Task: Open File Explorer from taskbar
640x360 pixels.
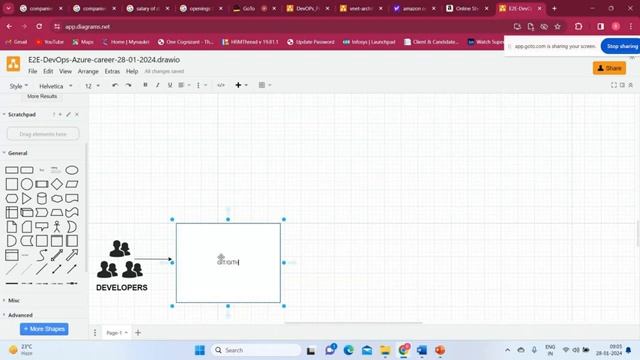Action: pos(385,350)
